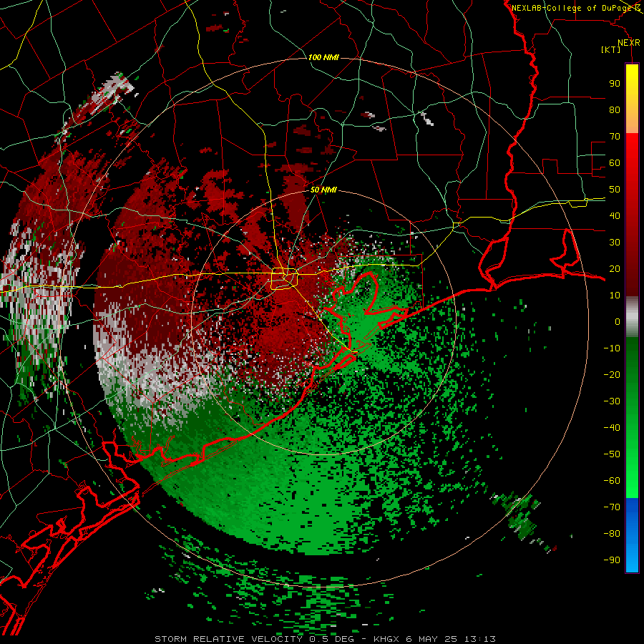Select the 60 value on velocity scale
Image resolution: width=644 pixels, height=644 pixels.
615,163
